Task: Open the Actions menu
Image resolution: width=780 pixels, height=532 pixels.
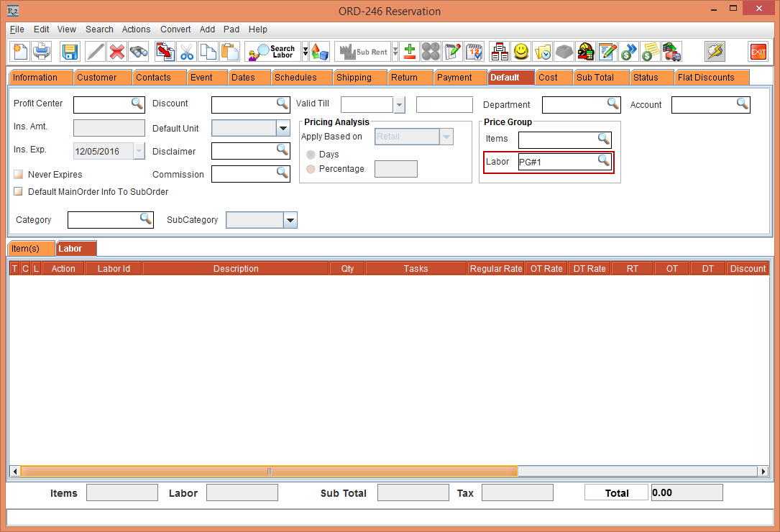Action: click(136, 29)
